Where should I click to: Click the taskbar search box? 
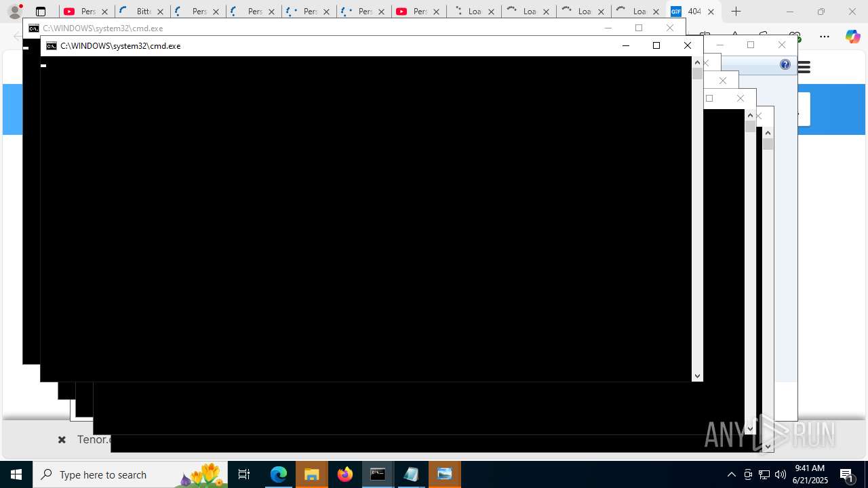tap(130, 474)
